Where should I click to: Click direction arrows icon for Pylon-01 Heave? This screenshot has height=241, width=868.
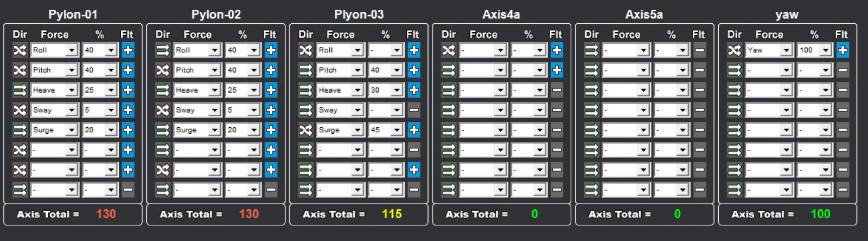[x=20, y=90]
